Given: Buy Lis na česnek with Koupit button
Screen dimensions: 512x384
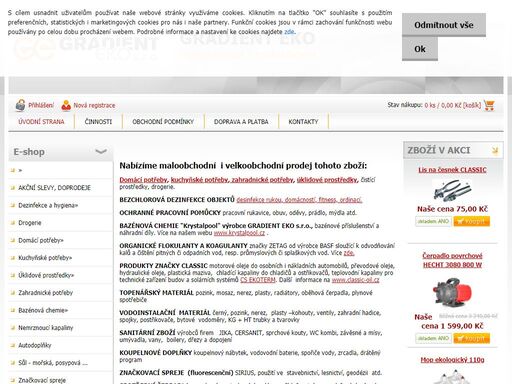Looking at the screenshot, I should tap(471, 221).
